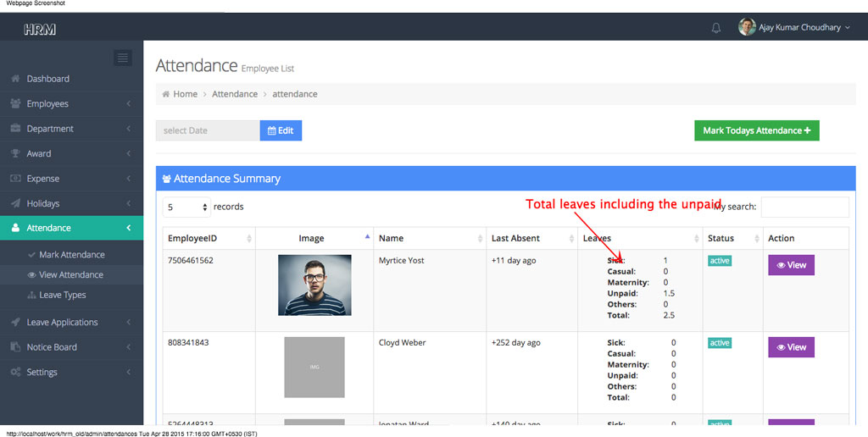
Task: Click View button for Myrtice Yost
Action: click(x=791, y=265)
